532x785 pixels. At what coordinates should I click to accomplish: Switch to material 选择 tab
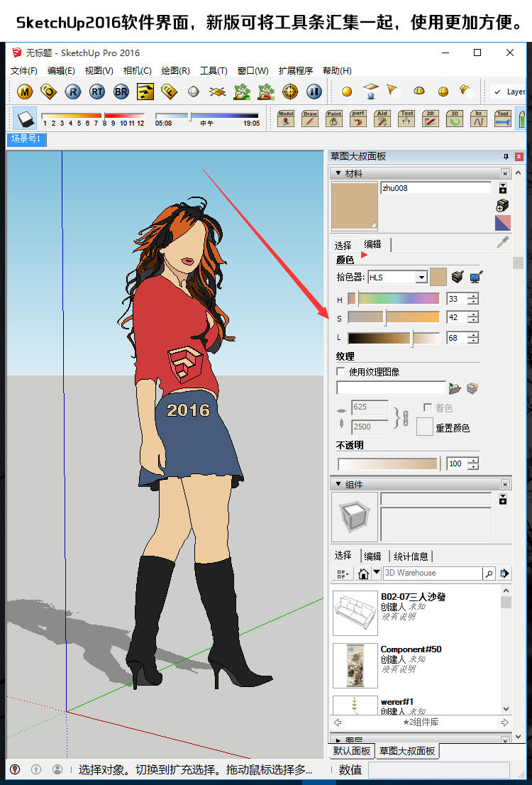(343, 246)
